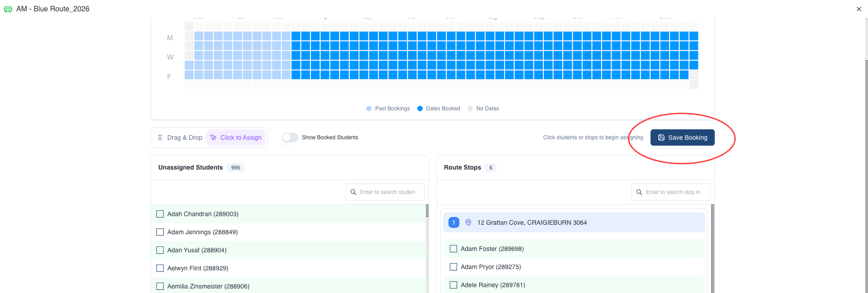Switch to Drag & Drop mode
Viewport: 868px width, 293px height.
pyautogui.click(x=180, y=137)
